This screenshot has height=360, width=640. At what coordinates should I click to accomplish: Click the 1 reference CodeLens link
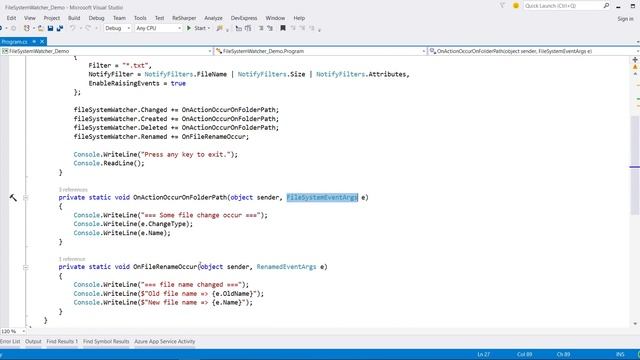(72, 259)
